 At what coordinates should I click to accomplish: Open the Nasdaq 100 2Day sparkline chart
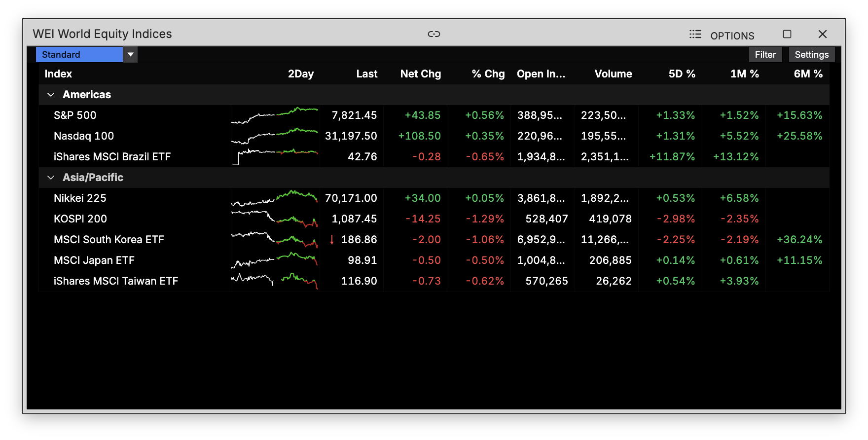coord(275,136)
